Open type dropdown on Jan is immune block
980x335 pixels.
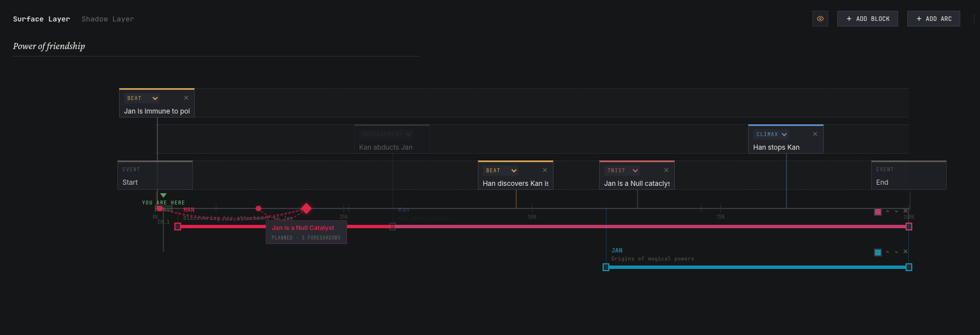click(x=142, y=98)
